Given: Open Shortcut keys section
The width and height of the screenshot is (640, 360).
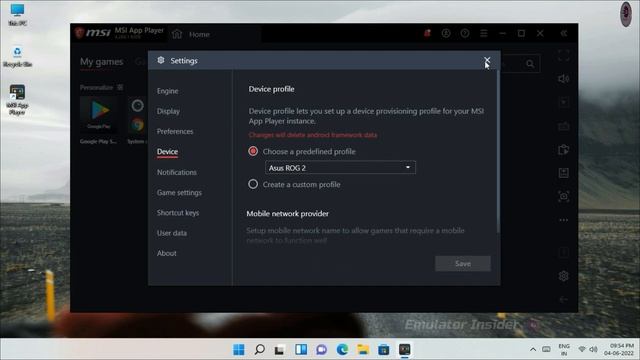Looking at the screenshot, I should (178, 213).
